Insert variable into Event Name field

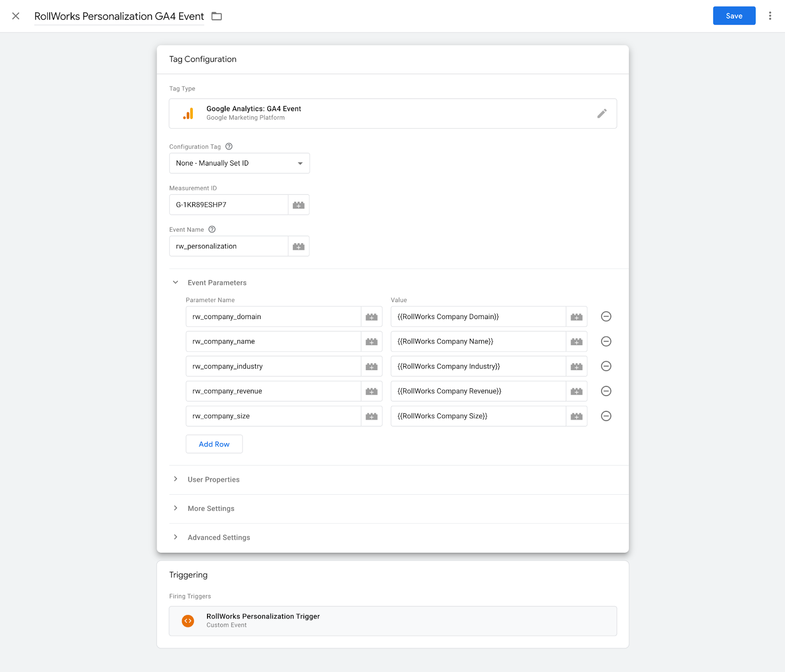[x=299, y=246]
